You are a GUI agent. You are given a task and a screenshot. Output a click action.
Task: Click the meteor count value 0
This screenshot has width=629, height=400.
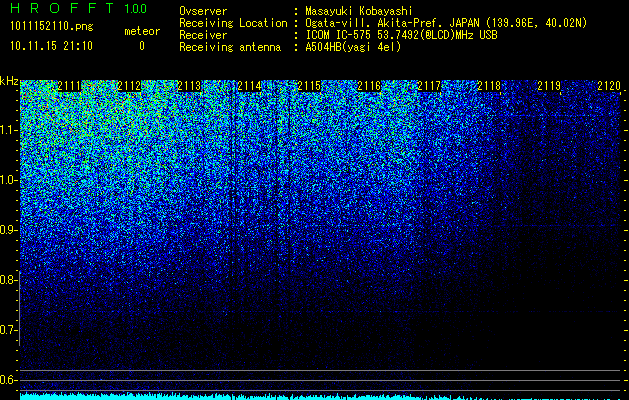(142, 46)
